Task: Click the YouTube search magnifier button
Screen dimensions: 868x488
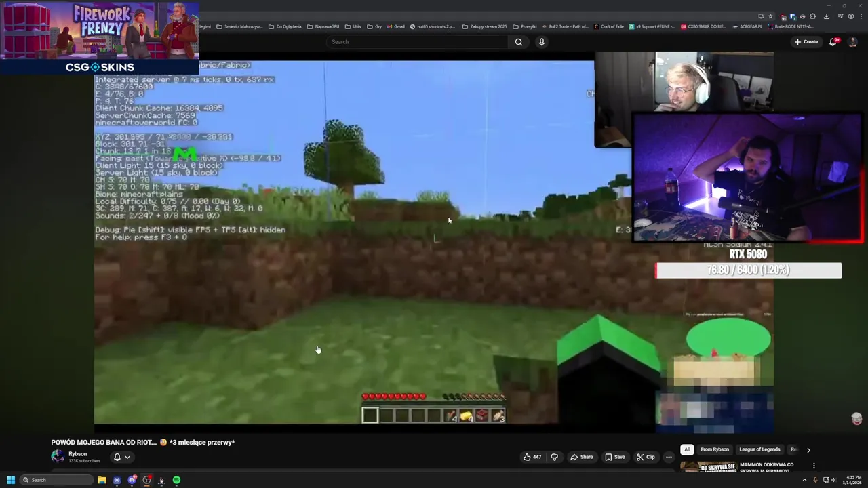Action: [518, 42]
